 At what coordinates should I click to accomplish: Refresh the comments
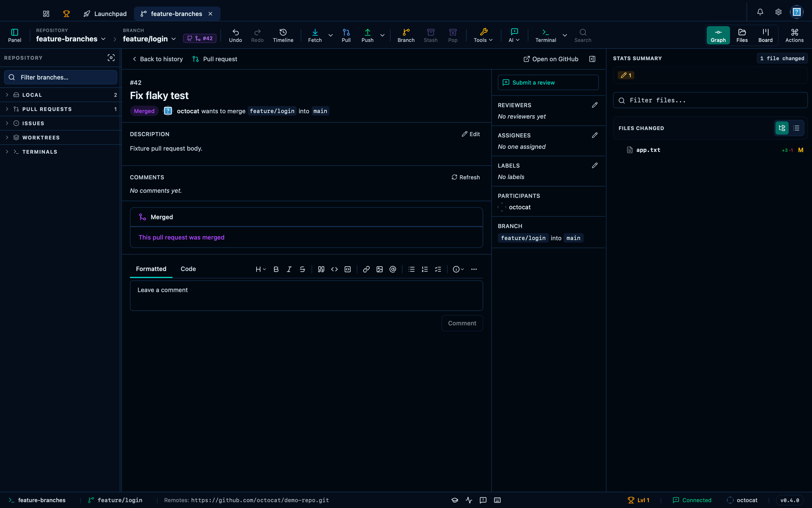pos(465,177)
